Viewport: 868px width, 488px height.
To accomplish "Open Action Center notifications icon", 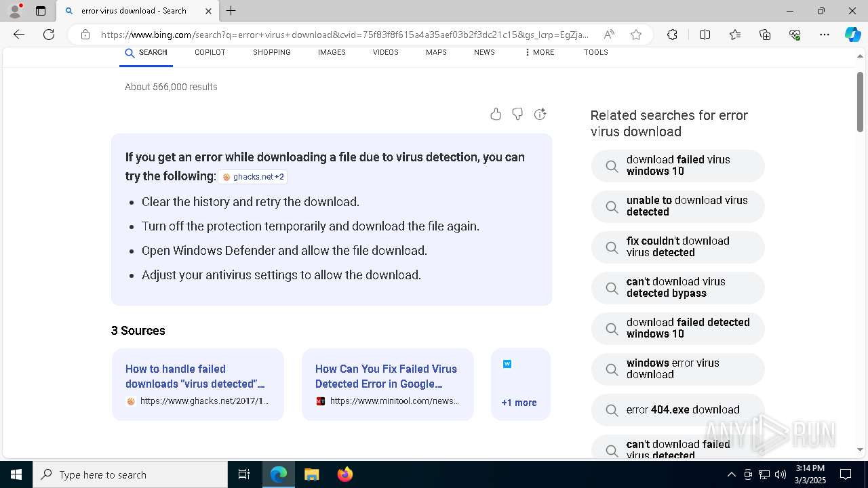I will click(x=846, y=474).
